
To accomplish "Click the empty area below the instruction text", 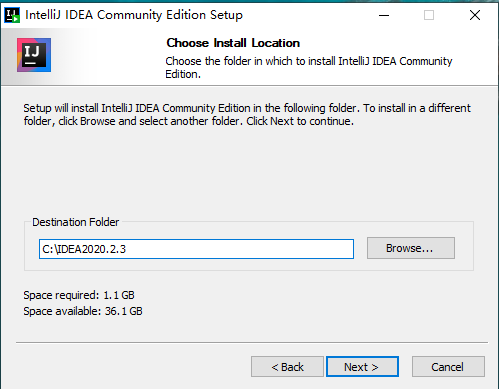I will pos(248,172).
